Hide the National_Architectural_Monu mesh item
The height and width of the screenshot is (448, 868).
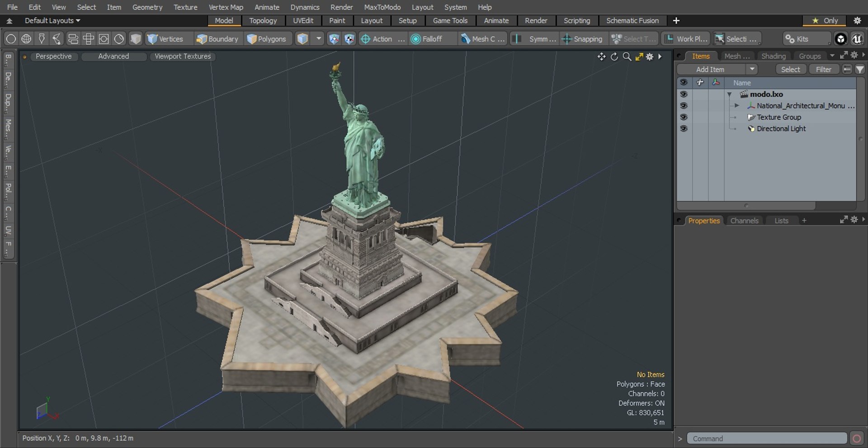(x=684, y=106)
